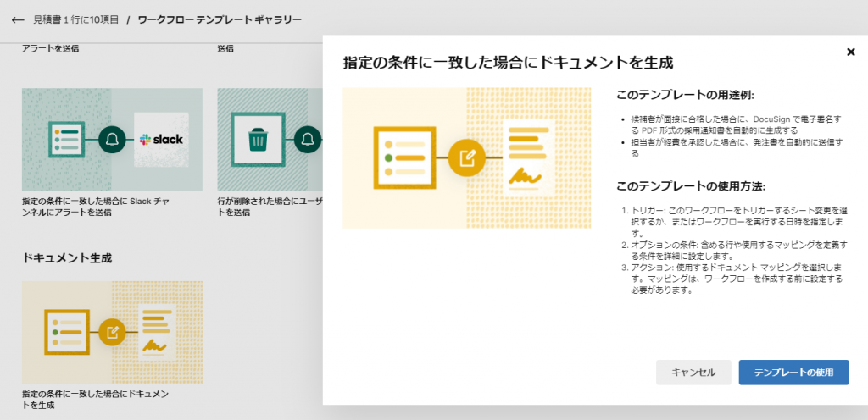Click the ワークフロー テンプレート ギャラリー title

tap(220, 19)
